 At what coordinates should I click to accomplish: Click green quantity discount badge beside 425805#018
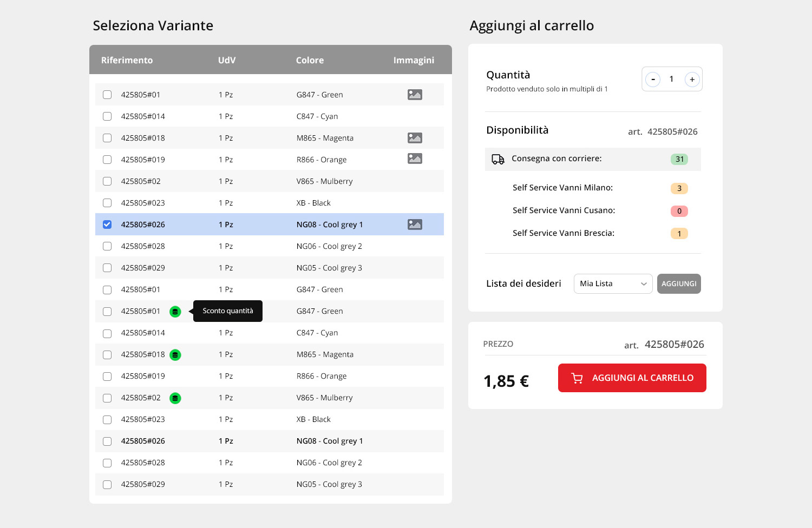coord(175,355)
